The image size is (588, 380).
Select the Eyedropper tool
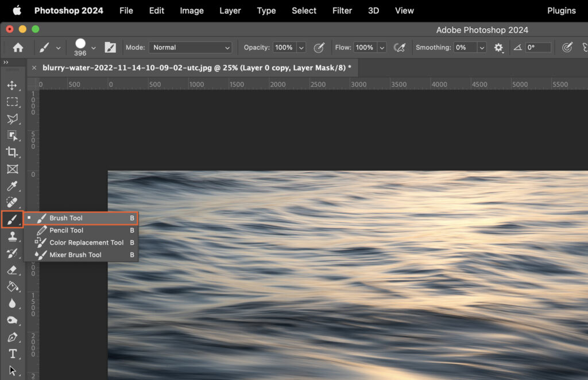[x=13, y=186]
